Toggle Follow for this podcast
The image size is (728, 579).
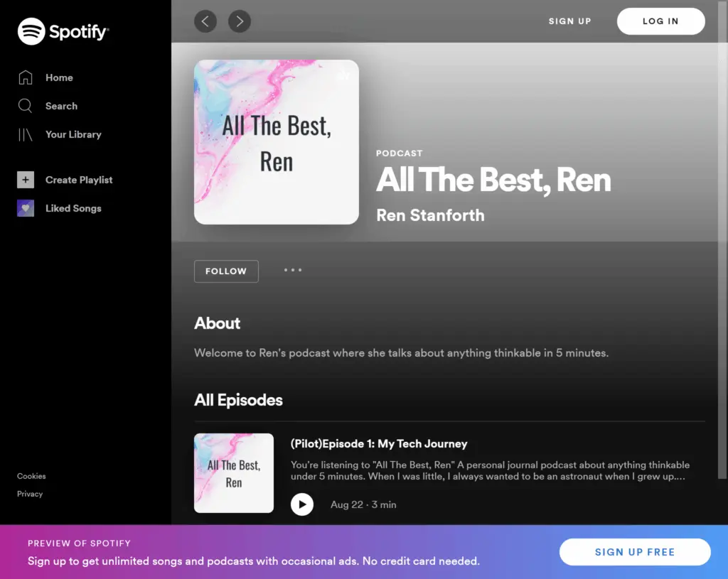(x=226, y=271)
